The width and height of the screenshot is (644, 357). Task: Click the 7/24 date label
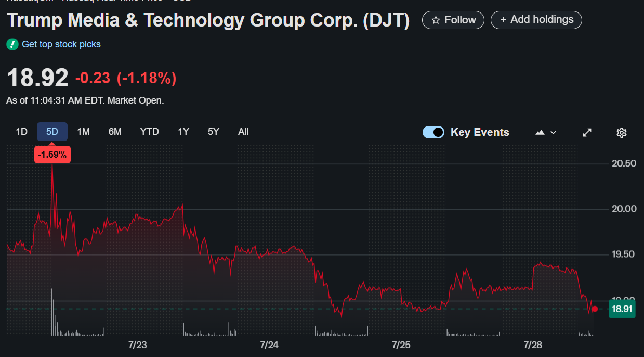click(x=269, y=345)
